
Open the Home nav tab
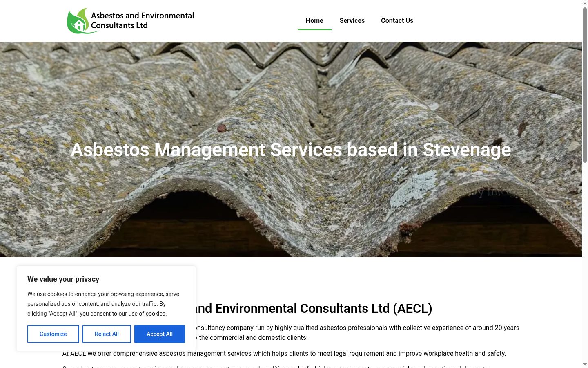314,20
